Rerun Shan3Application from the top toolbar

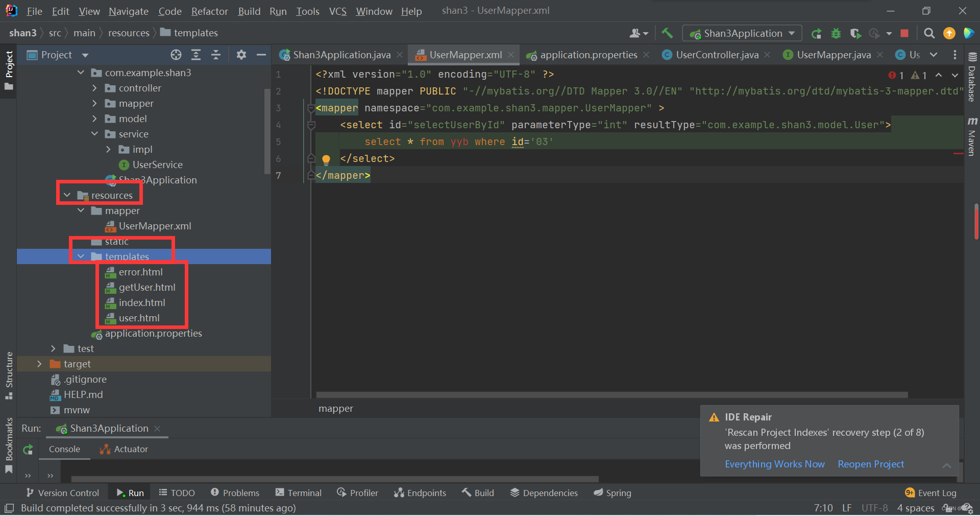pos(817,33)
